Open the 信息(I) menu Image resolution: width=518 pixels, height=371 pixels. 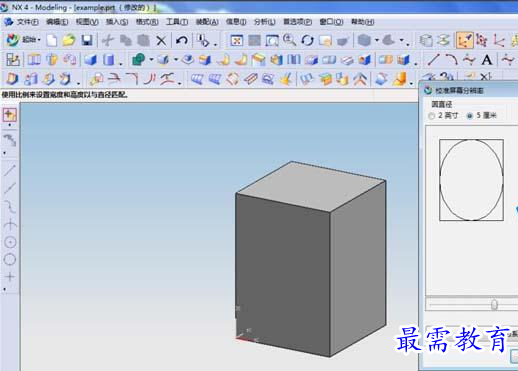236,22
